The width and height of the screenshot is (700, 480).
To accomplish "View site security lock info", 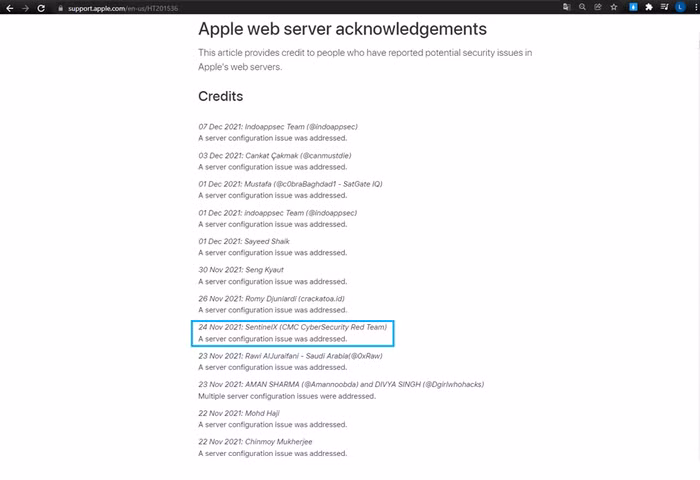I will tap(61, 8).
